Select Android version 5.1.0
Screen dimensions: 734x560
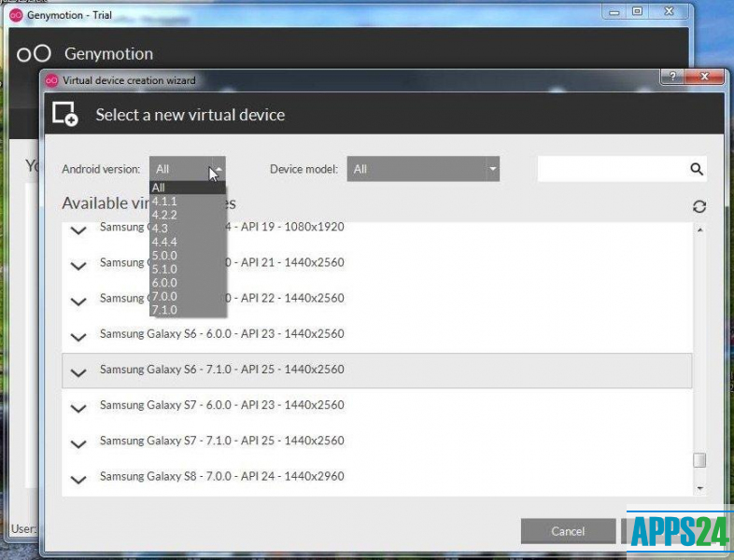[x=188, y=269]
